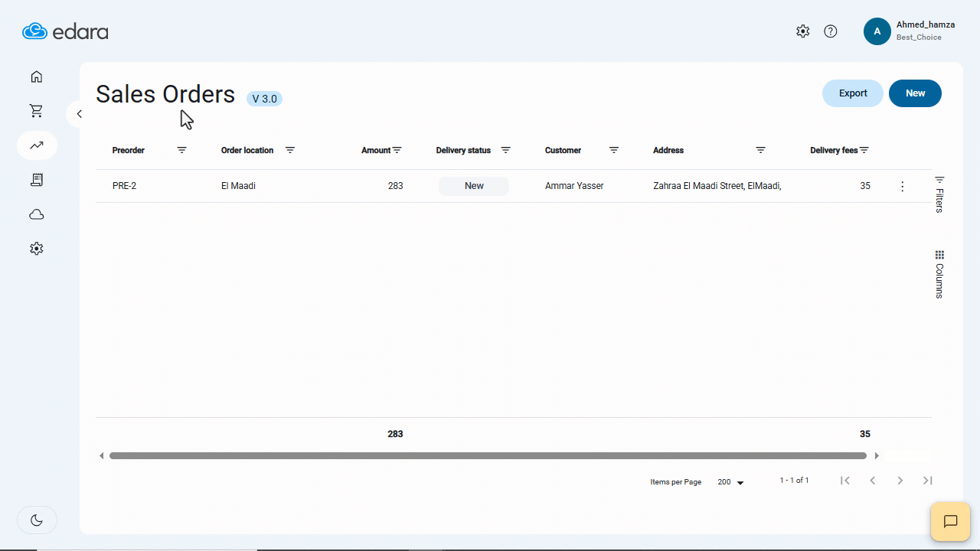Screen dimensions: 980x551
Task: Click the top header settings gear
Action: pos(802,31)
